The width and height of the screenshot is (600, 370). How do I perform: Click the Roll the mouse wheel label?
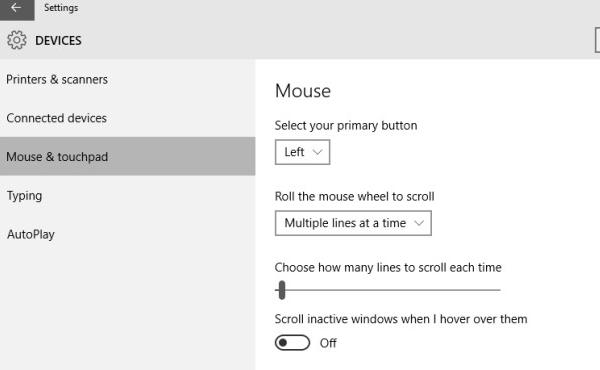point(354,197)
